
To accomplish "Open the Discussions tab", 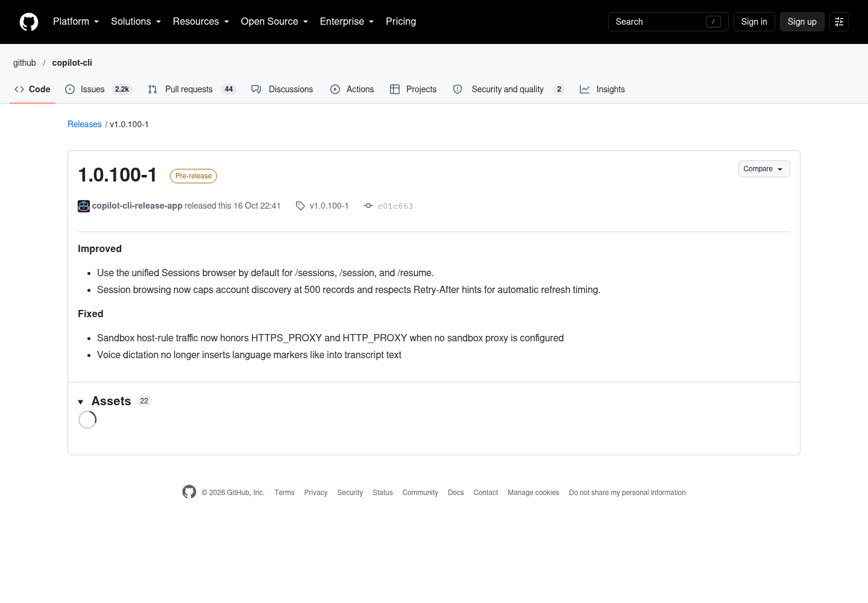I will tap(282, 89).
